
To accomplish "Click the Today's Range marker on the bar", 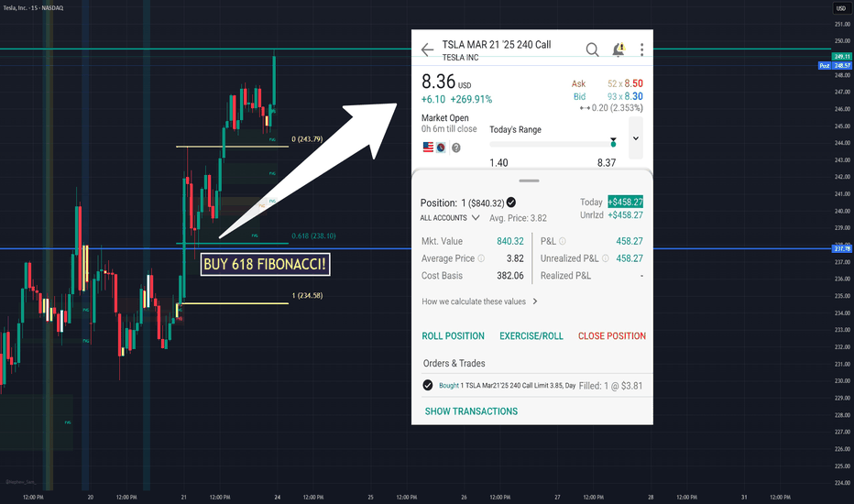I will tap(613, 142).
